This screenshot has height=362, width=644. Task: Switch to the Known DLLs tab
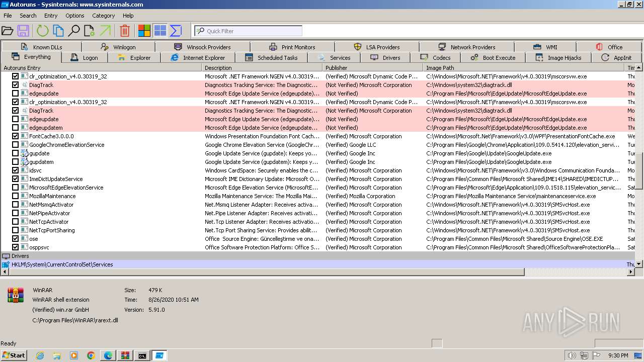(x=42, y=47)
